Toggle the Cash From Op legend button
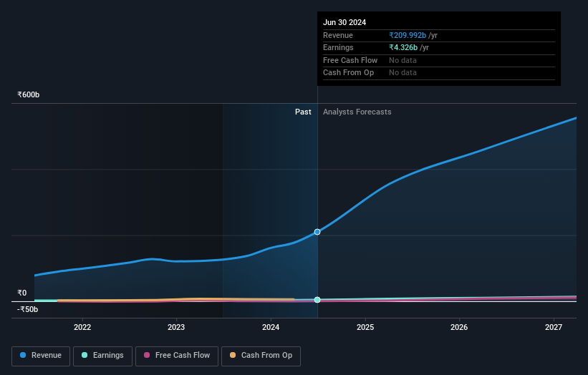The width and height of the screenshot is (588, 375). [261, 356]
